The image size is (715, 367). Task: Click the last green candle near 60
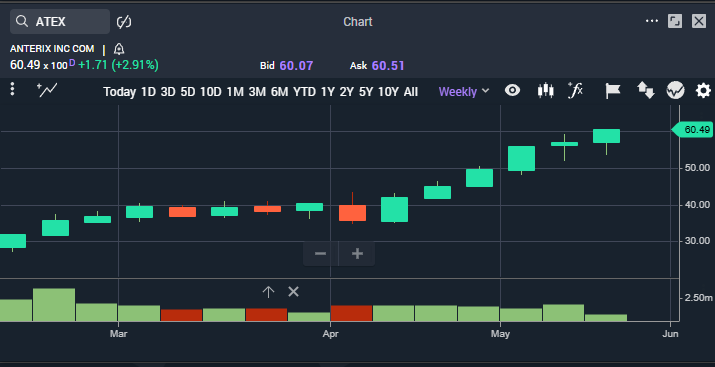[x=606, y=136]
